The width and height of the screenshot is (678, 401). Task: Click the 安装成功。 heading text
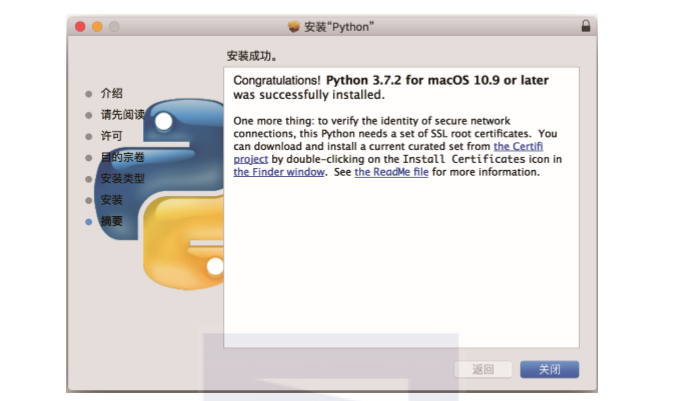(x=251, y=55)
